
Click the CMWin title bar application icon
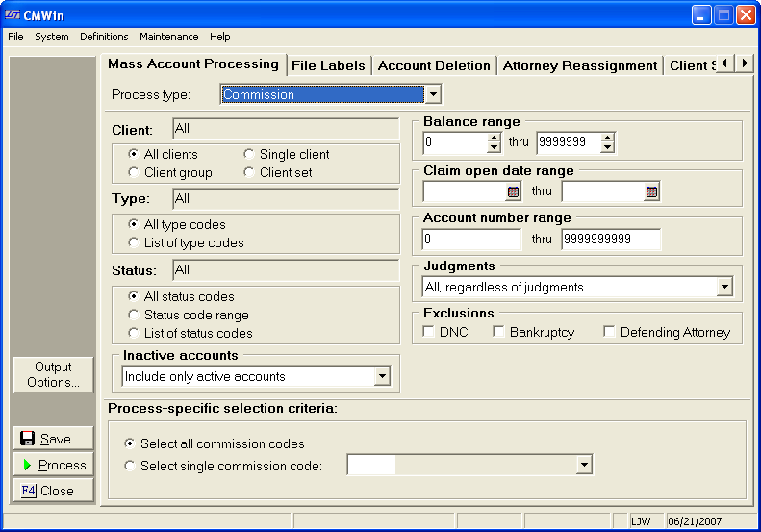[x=13, y=14]
